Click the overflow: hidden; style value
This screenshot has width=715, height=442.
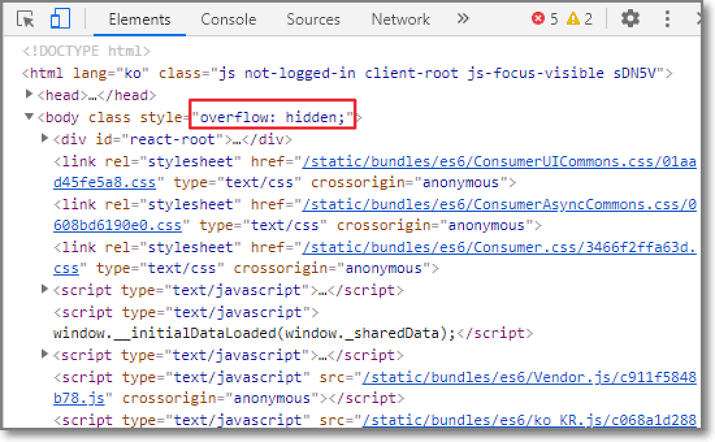pos(272,118)
